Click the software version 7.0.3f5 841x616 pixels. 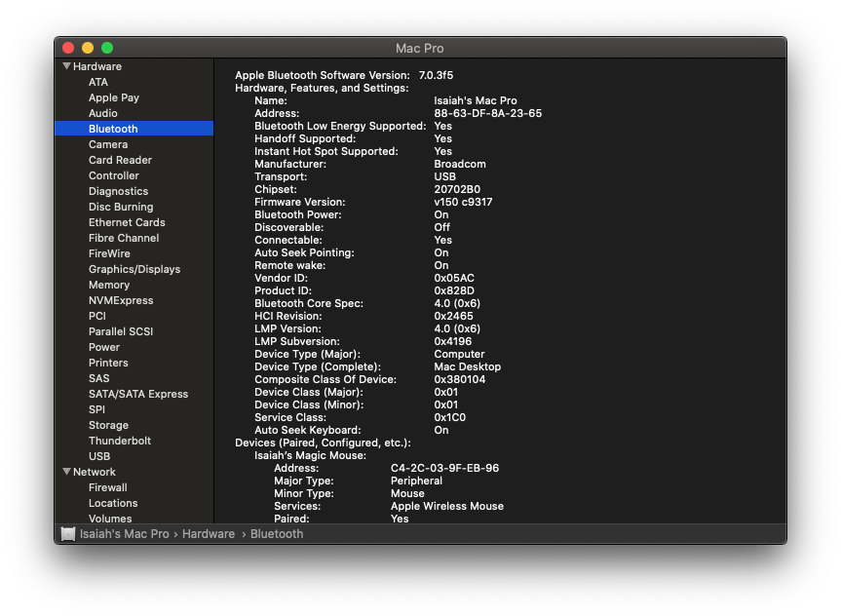pos(436,75)
